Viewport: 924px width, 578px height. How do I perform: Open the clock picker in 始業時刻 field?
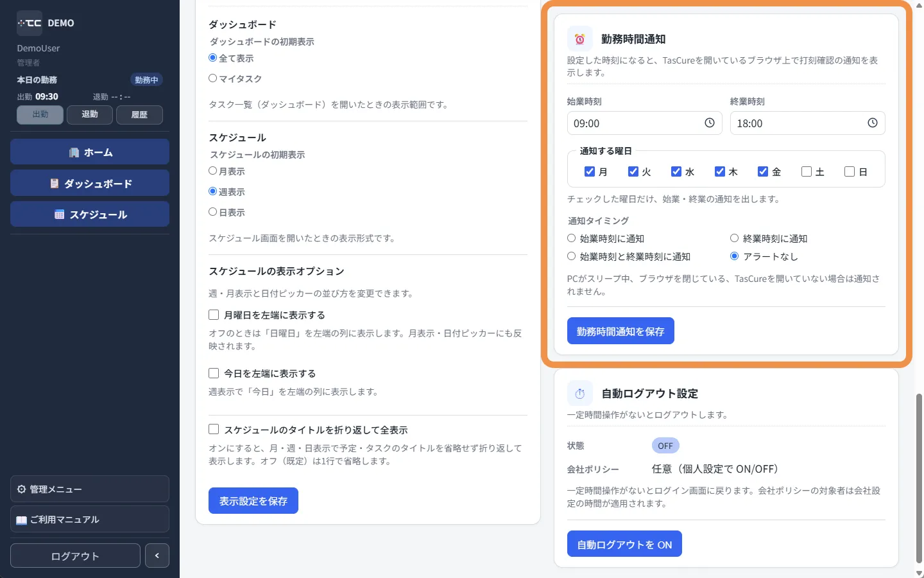710,123
